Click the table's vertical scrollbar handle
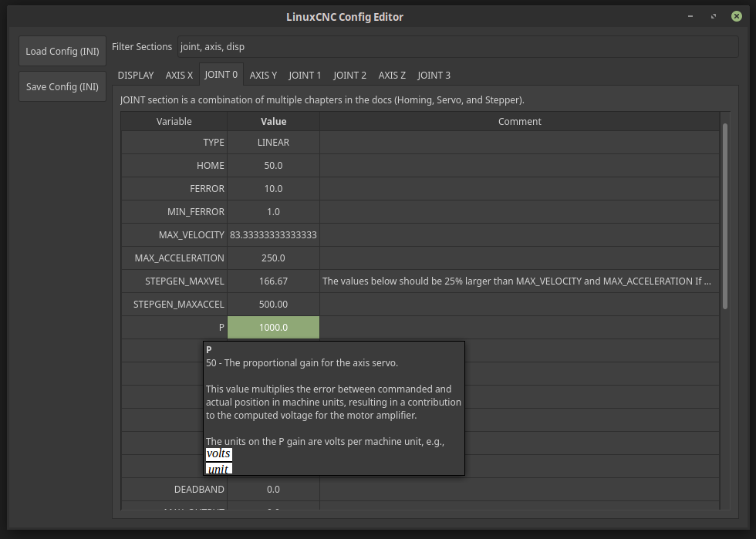Viewport: 756px width, 539px height. point(725,217)
